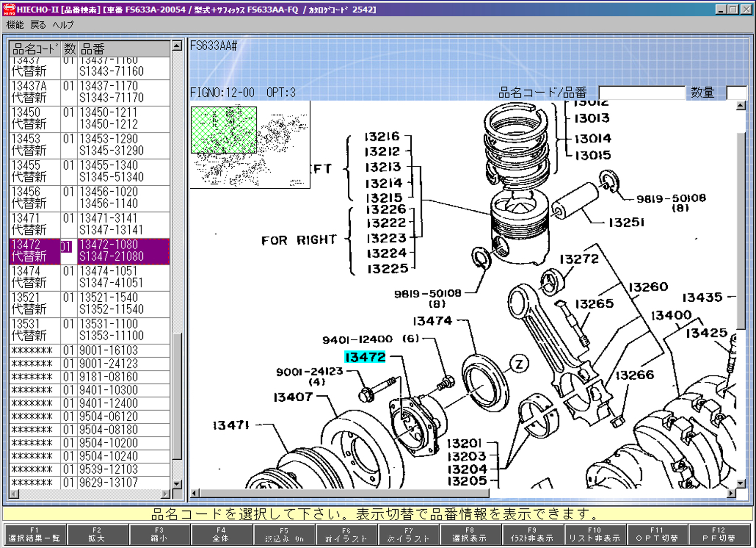The height and width of the screenshot is (548, 756).
Task: Click the 数量 quantity input field
Action: [x=736, y=93]
